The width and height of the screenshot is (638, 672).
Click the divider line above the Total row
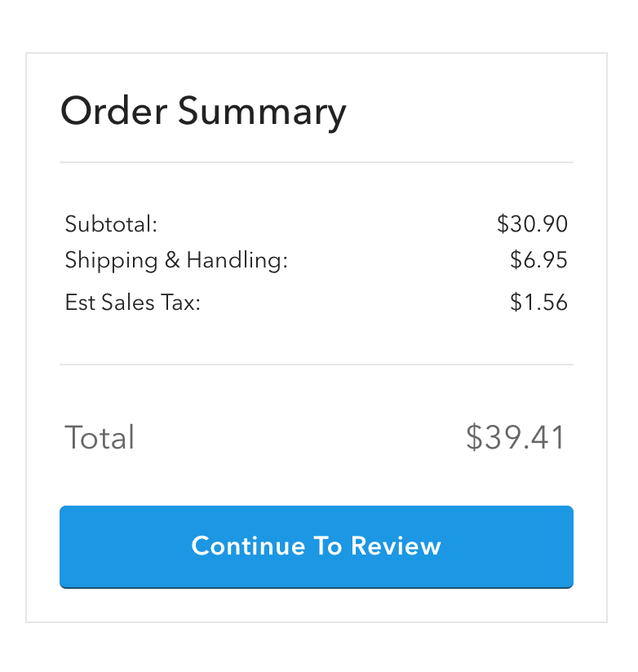coord(317,365)
